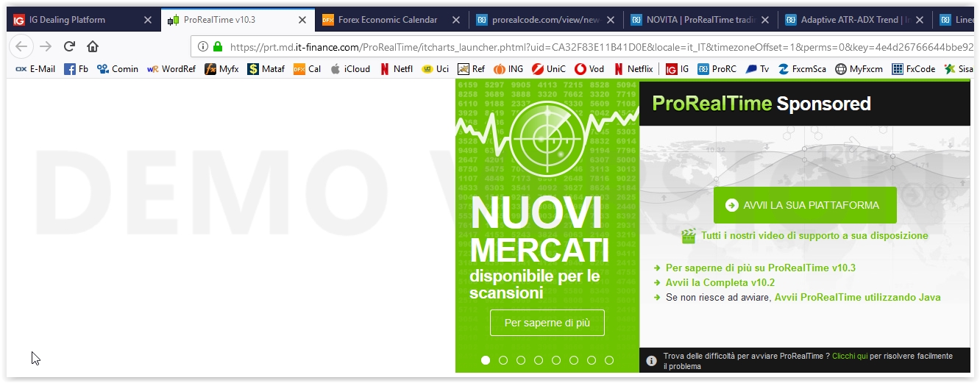This screenshot has height=383, width=980.
Task: Show site information icon in address bar
Action: pos(202,46)
